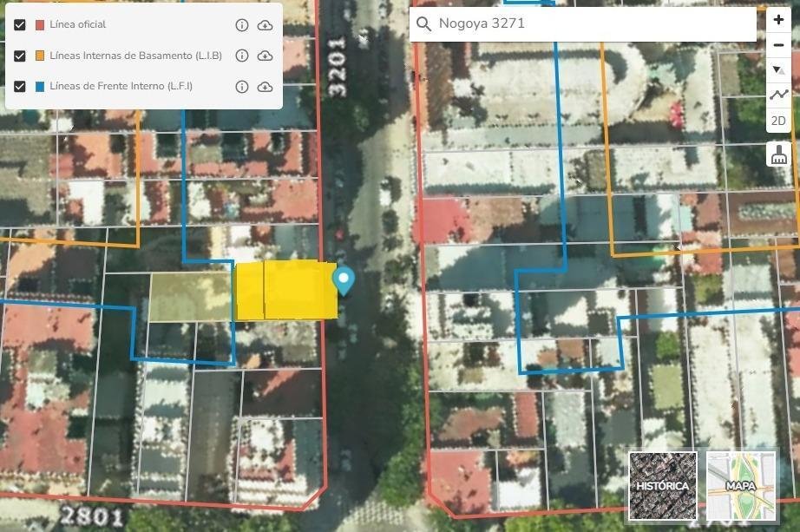Click the red Línea oficial color swatch
Image resolution: width=800 pixels, height=532 pixels.
click(40, 24)
